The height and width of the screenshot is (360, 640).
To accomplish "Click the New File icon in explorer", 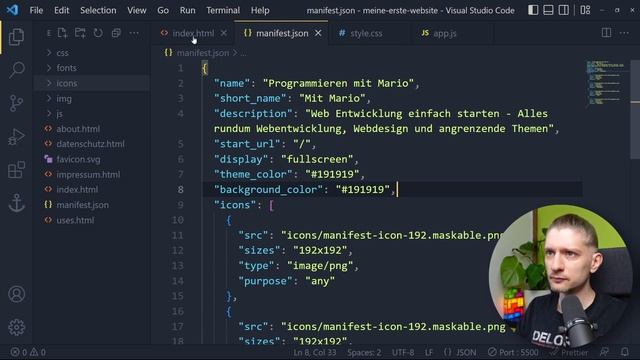I will point(62,33).
